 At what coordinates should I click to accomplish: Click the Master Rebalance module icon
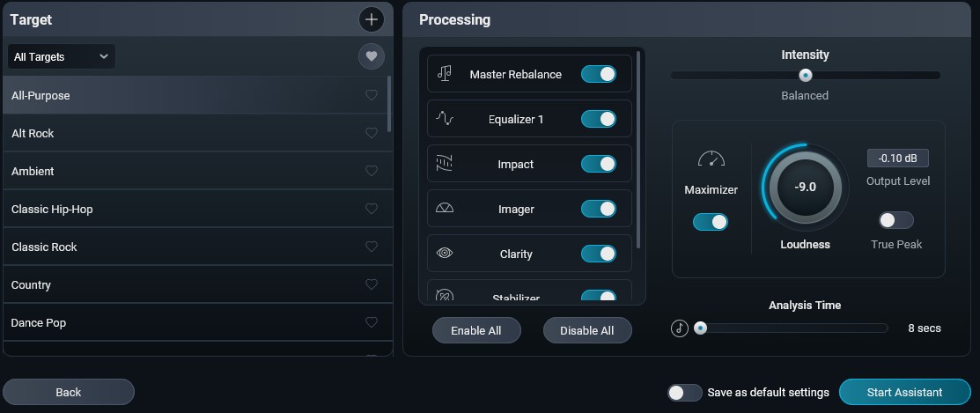445,74
